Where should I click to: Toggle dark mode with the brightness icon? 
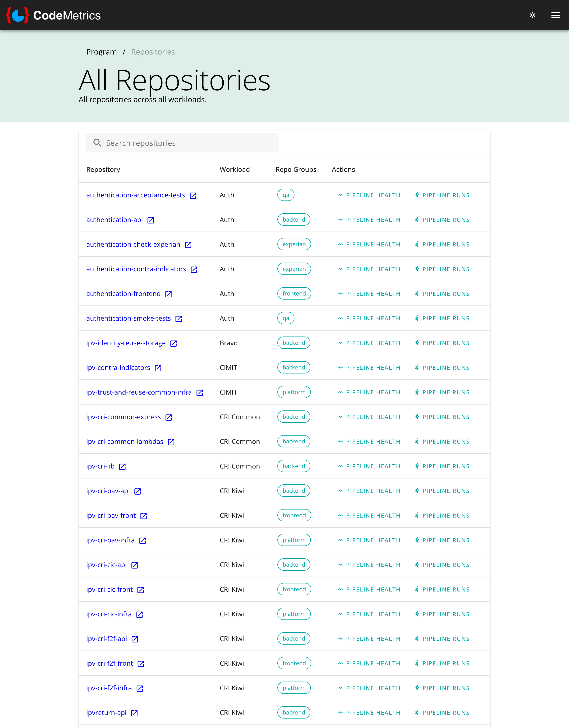pyautogui.click(x=533, y=15)
